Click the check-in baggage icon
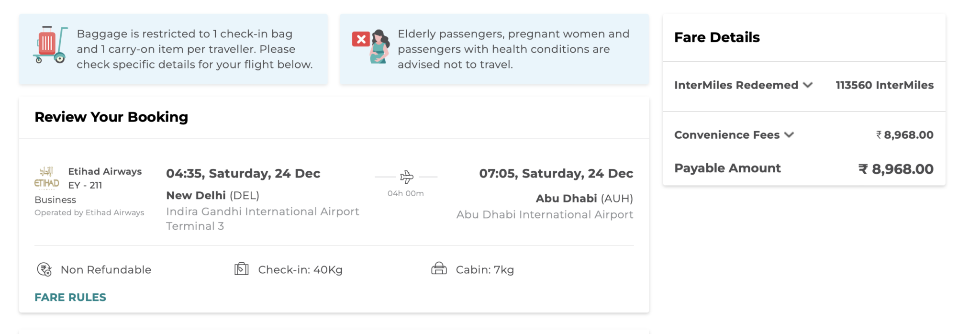This screenshot has width=980, height=334. tap(241, 269)
